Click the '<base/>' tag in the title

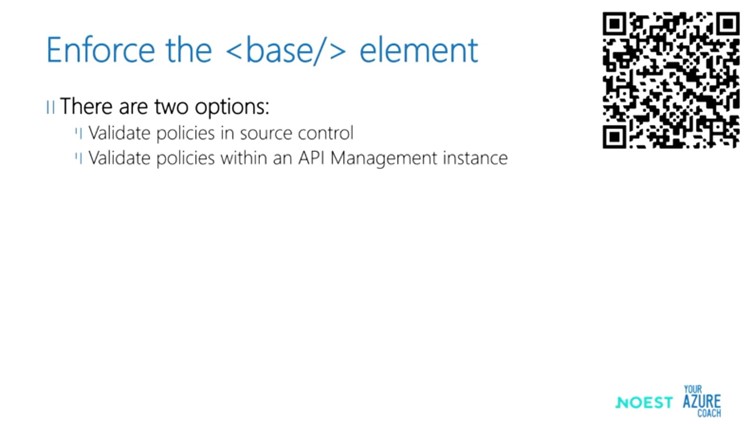(x=285, y=49)
